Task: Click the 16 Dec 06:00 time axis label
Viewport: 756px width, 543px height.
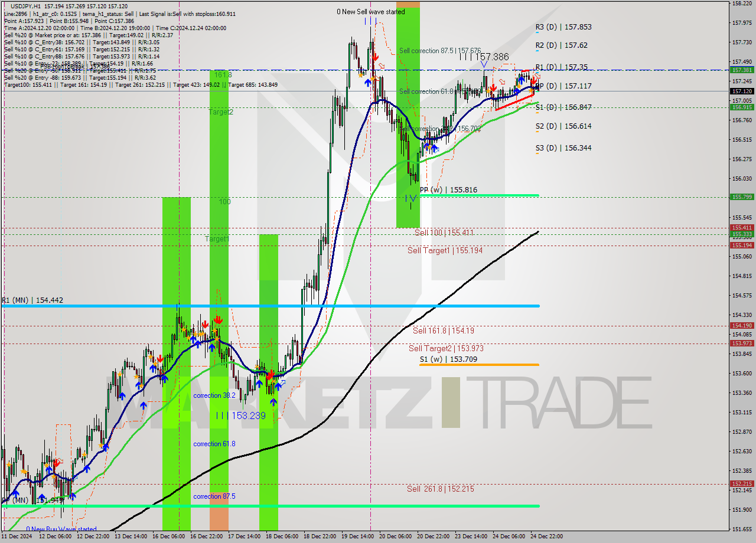Action: [x=168, y=537]
